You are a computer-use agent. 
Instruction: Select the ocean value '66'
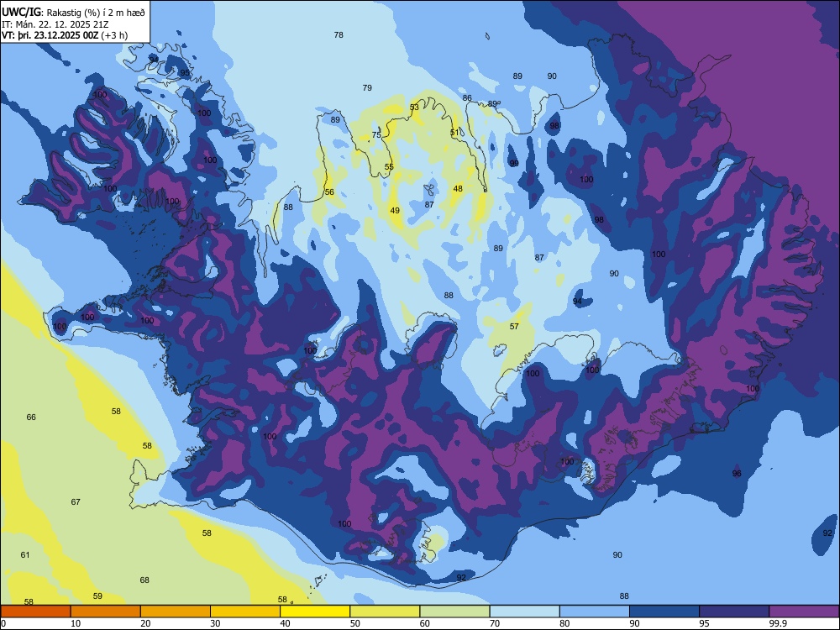[x=31, y=417]
